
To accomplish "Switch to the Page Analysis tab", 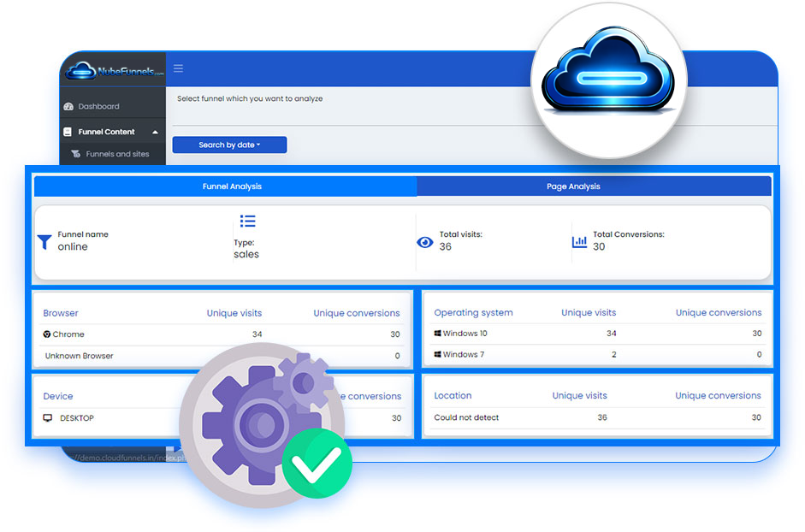I will tap(594, 186).
